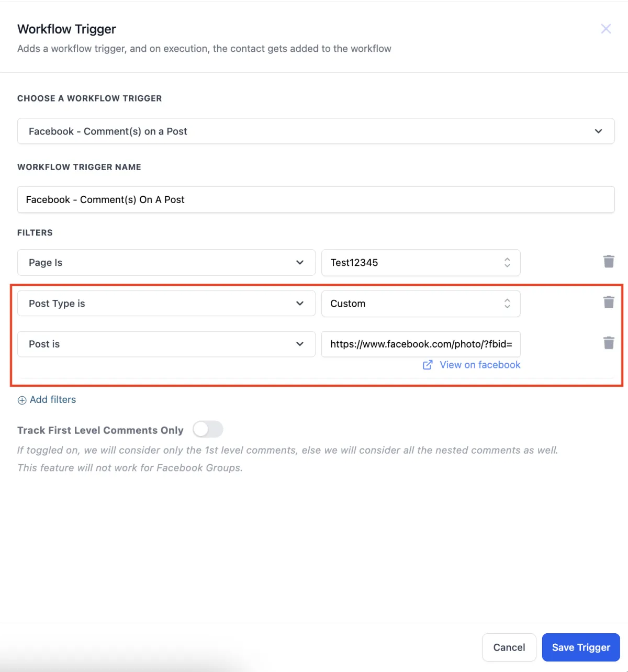Close the Workflow Trigger dialog
Viewport: 628px width, 672px height.
(605, 29)
